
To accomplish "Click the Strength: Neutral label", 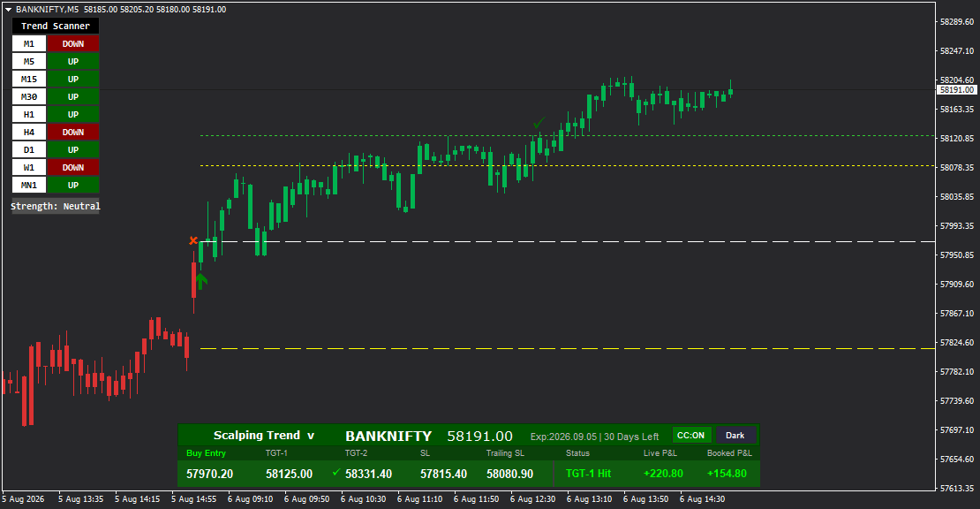I will 56,207.
